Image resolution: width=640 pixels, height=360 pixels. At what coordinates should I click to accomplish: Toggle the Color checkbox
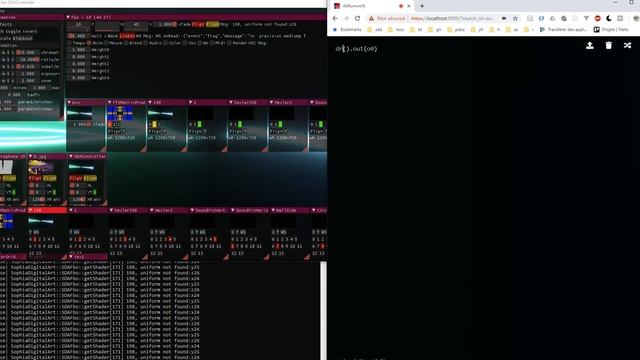coord(165,43)
